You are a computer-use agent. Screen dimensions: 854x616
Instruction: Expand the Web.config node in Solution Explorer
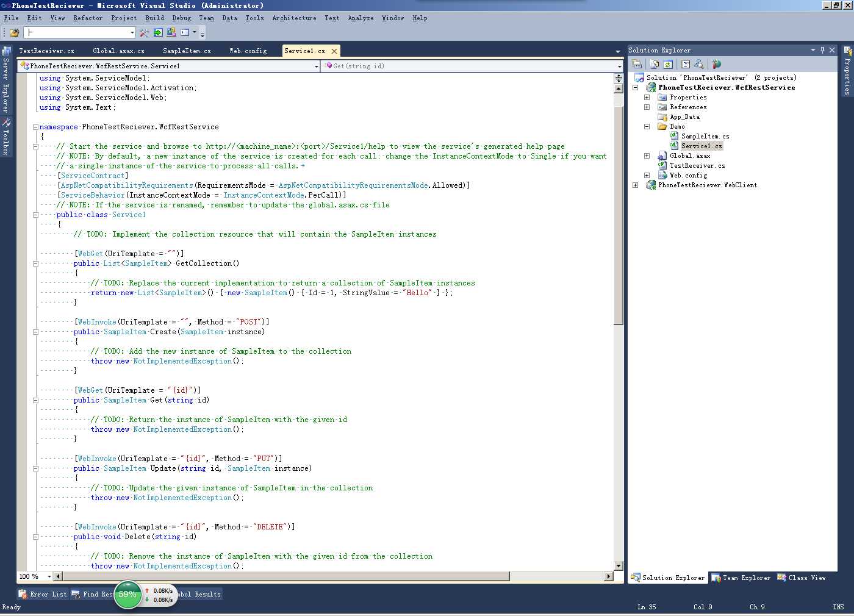[647, 175]
